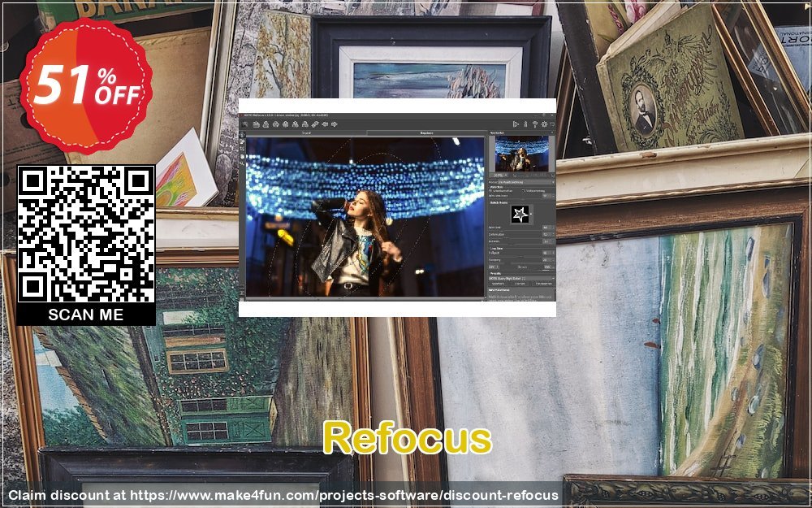The image size is (812, 508).
Task: Open help with the question mark icon
Action: click(535, 124)
